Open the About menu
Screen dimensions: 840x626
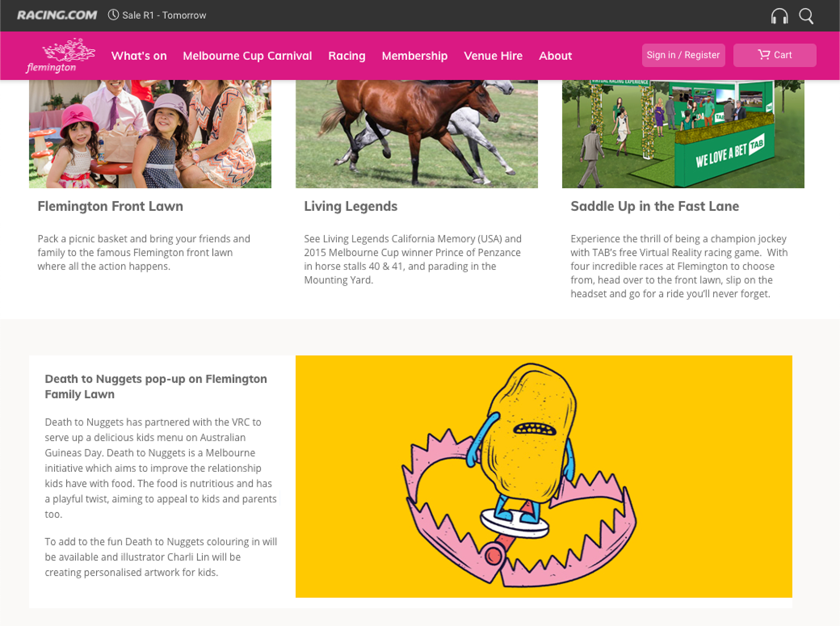(555, 56)
